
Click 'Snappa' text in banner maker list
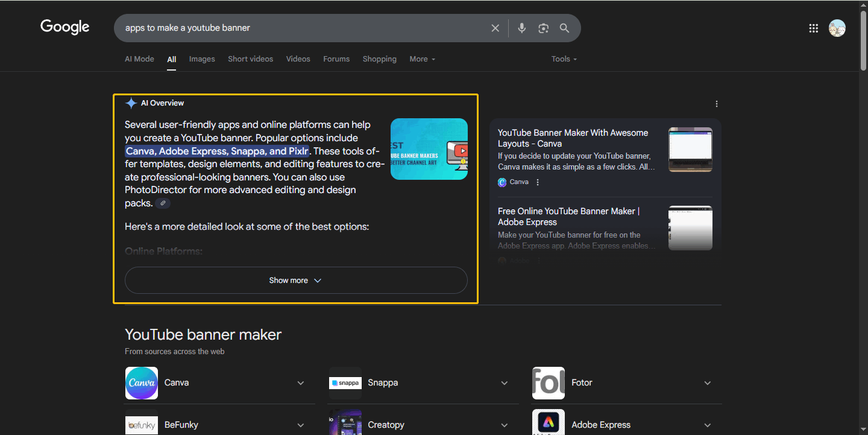tap(383, 383)
